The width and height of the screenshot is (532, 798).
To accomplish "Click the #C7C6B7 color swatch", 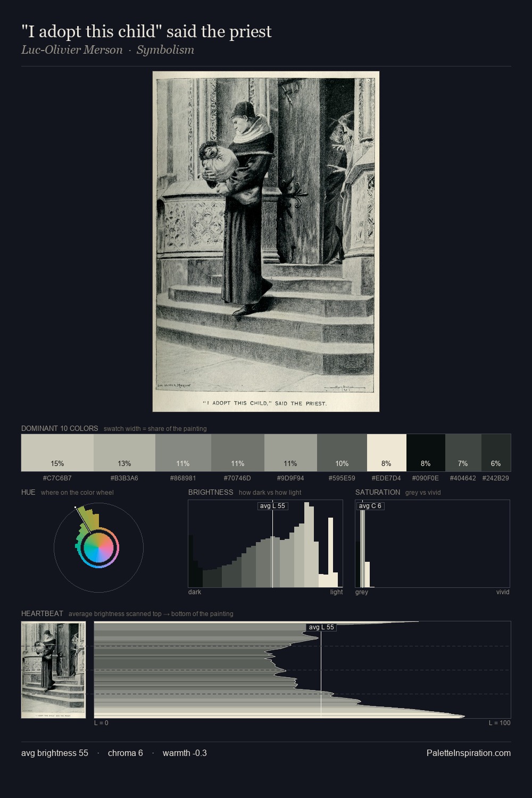I will [57, 453].
